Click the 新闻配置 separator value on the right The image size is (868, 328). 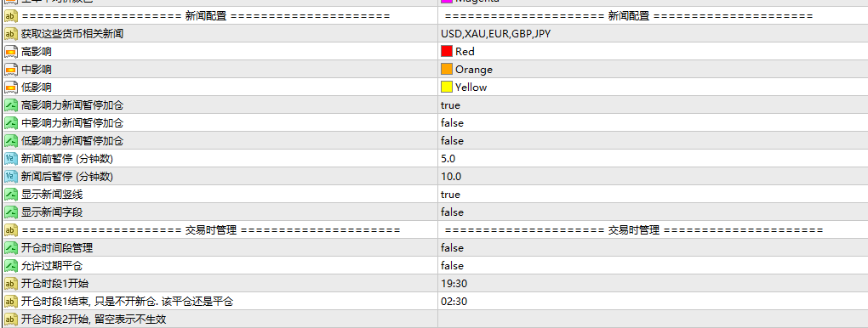pyautogui.click(x=629, y=16)
